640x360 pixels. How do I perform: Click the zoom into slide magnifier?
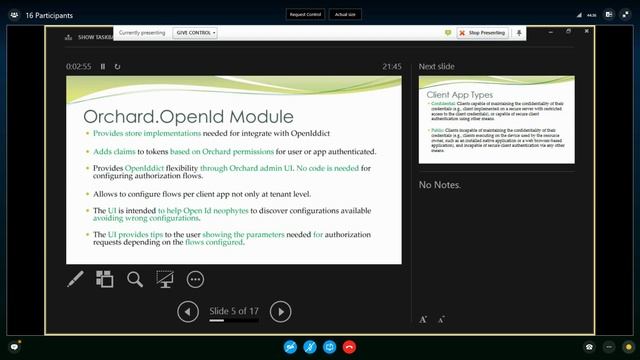pos(135,279)
